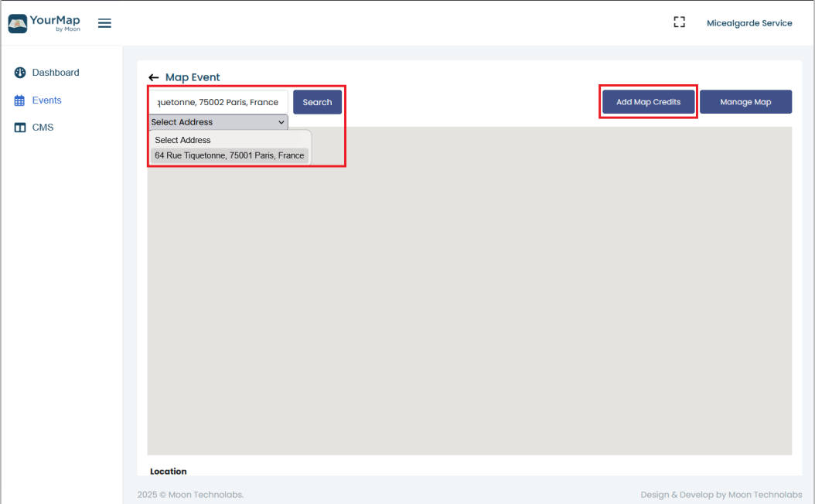Open Manage Map
The width and height of the screenshot is (815, 504).
point(745,102)
